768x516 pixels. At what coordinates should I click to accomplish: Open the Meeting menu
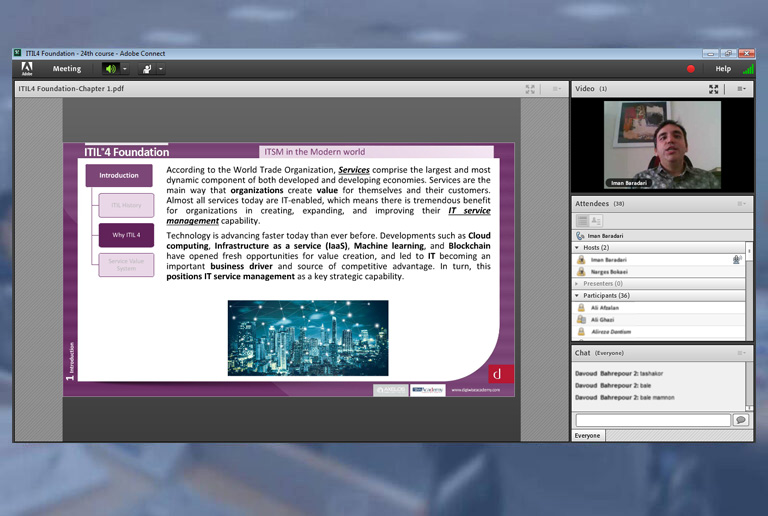click(x=67, y=69)
